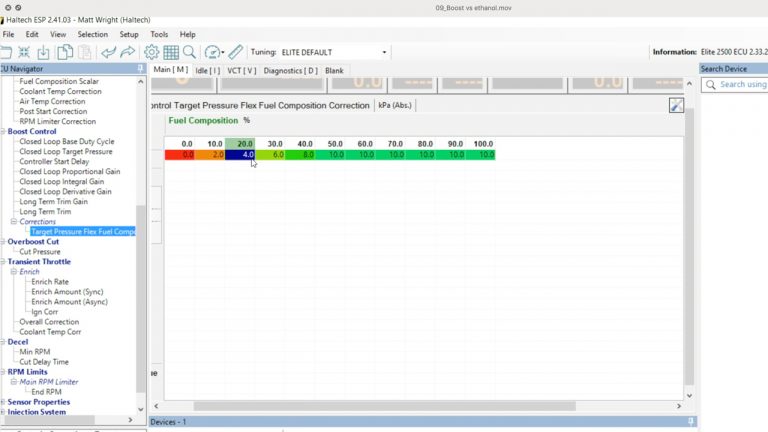Open the Setup menu

coord(129,34)
